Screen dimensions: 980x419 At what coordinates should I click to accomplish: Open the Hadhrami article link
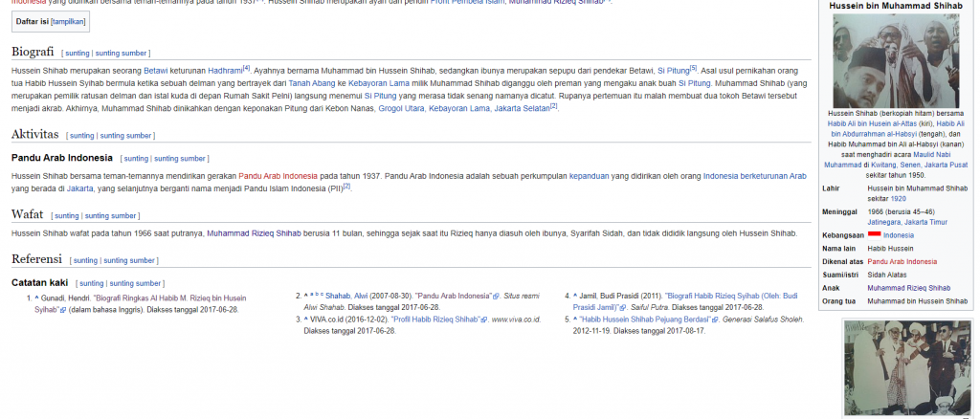click(x=225, y=71)
